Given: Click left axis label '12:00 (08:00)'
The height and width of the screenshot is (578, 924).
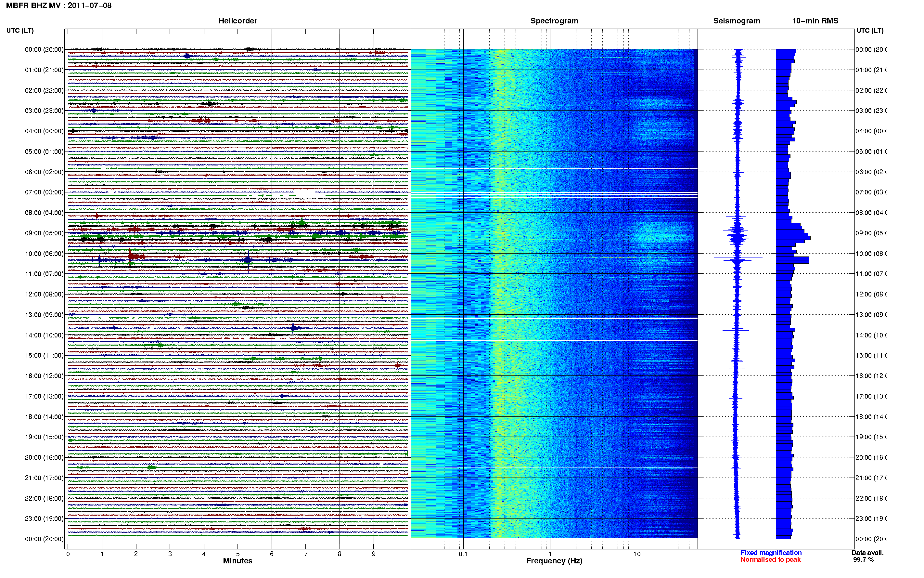Looking at the screenshot, I should 44,294.
